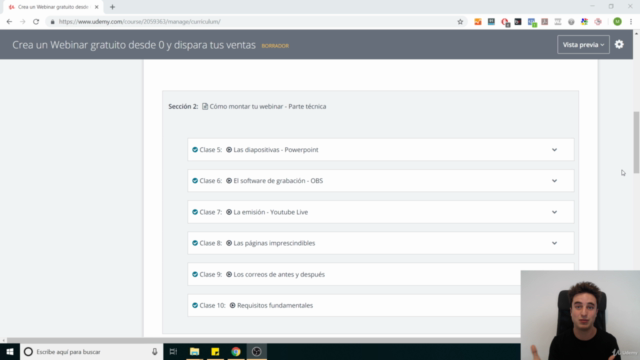The height and width of the screenshot is (360, 640).
Task: Open Sticky Notes from the taskbar
Action: click(x=215, y=351)
